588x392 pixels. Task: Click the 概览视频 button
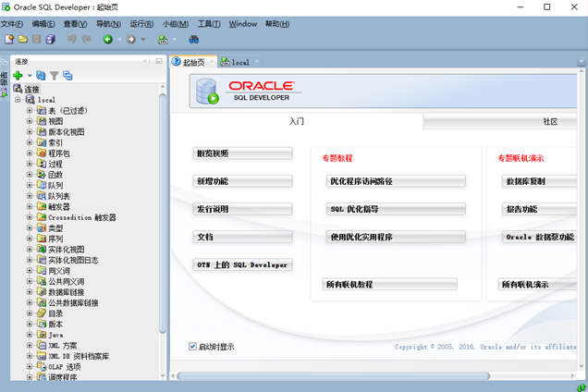242,153
